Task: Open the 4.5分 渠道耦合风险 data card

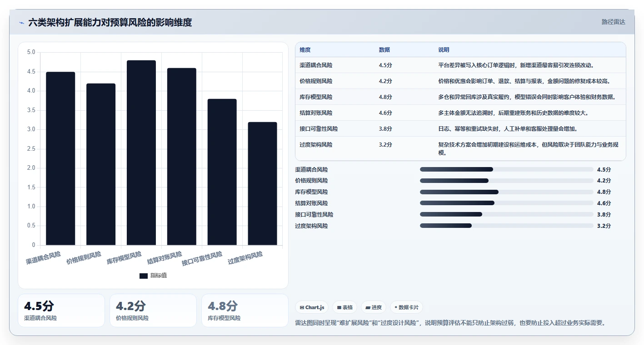Action: (x=61, y=310)
